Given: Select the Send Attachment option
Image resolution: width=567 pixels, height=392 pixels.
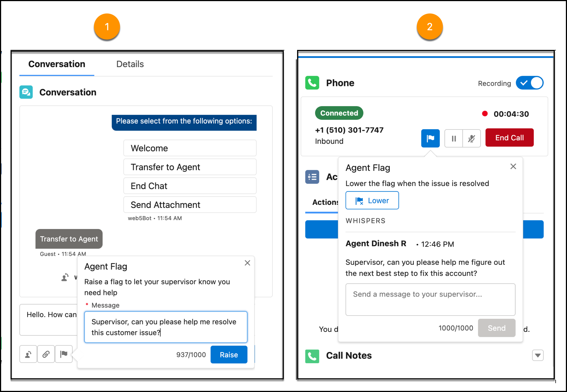Looking at the screenshot, I should point(190,205).
